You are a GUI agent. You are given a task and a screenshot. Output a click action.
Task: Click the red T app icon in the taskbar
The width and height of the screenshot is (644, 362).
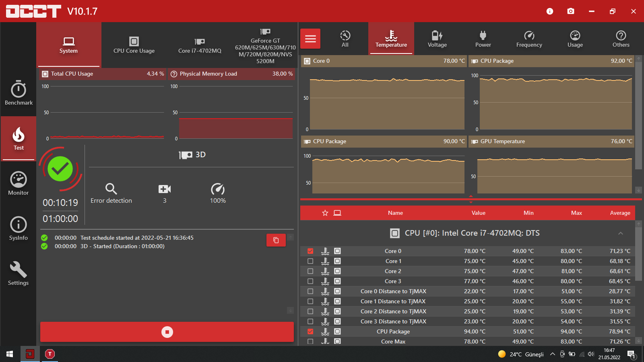tap(50, 354)
